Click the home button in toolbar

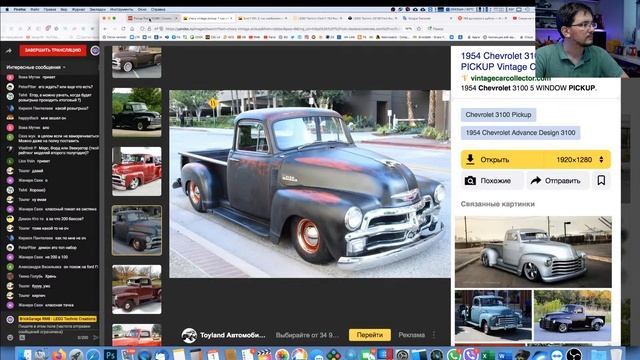pos(132,29)
